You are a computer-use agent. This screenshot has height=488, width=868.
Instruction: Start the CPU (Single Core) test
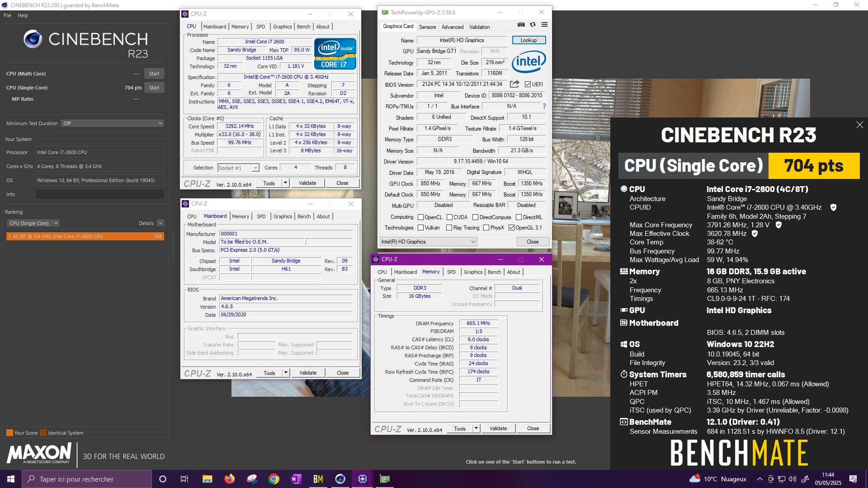tap(154, 88)
